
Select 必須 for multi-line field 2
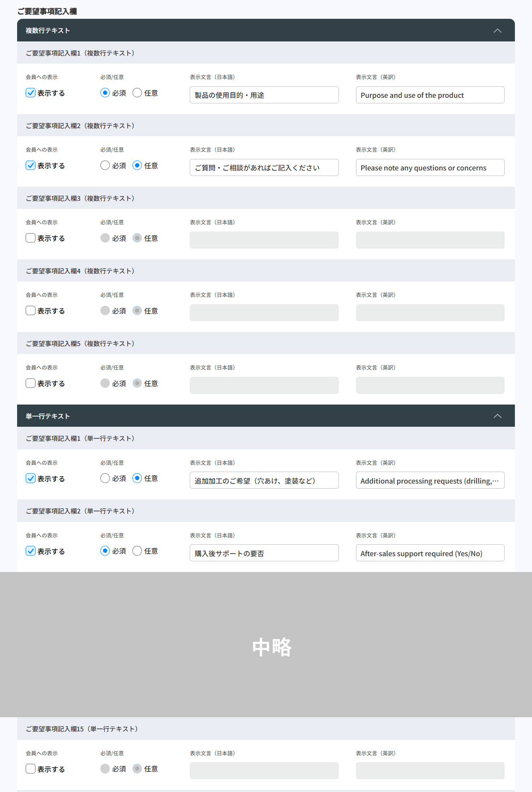[x=105, y=165]
